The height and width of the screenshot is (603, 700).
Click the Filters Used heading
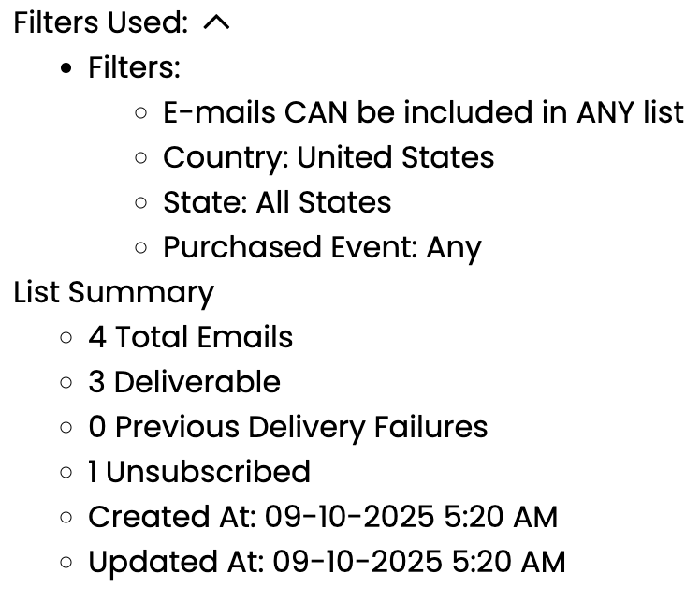point(101,23)
